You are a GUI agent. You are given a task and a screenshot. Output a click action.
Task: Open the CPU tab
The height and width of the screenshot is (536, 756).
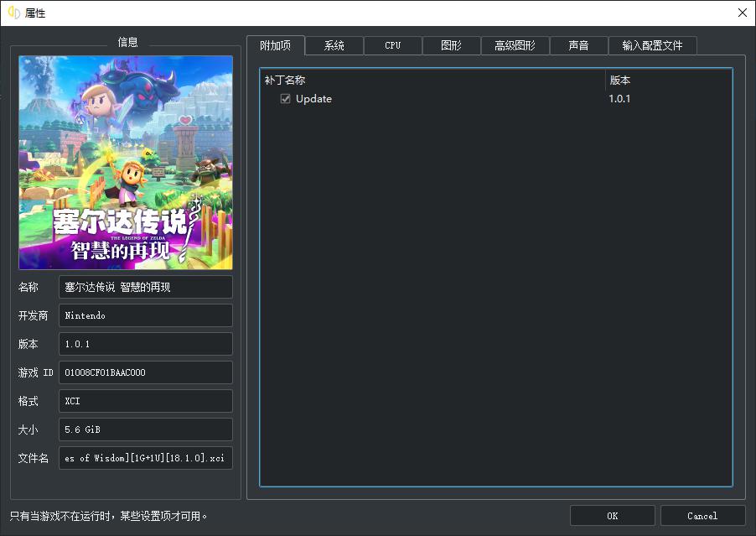click(393, 45)
